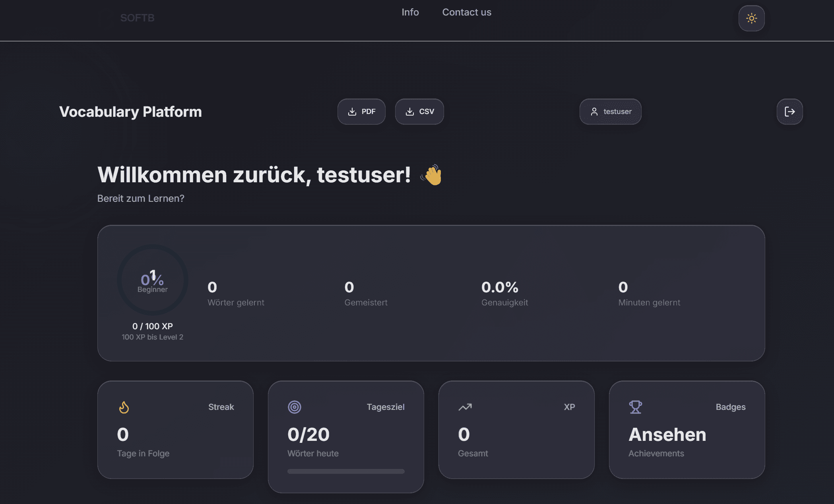Screen dimensions: 834x504
Task: Click the download icon on PDF button
Action: [x=352, y=112]
